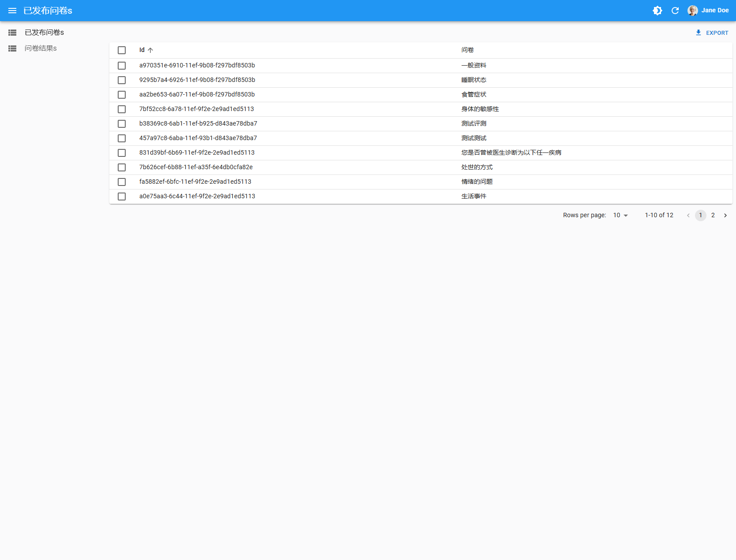The width and height of the screenshot is (736, 560).
Task: Click the page 1 pagination button
Action: [700, 215]
